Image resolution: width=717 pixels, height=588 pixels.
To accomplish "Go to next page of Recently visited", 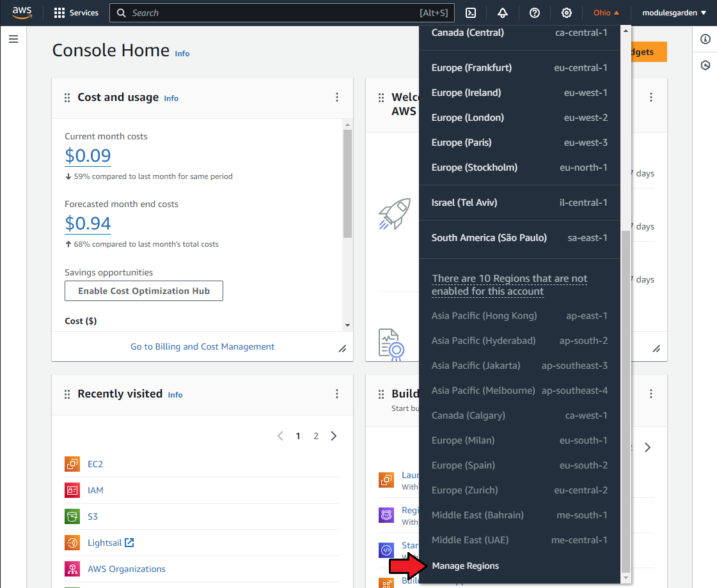I will (334, 436).
